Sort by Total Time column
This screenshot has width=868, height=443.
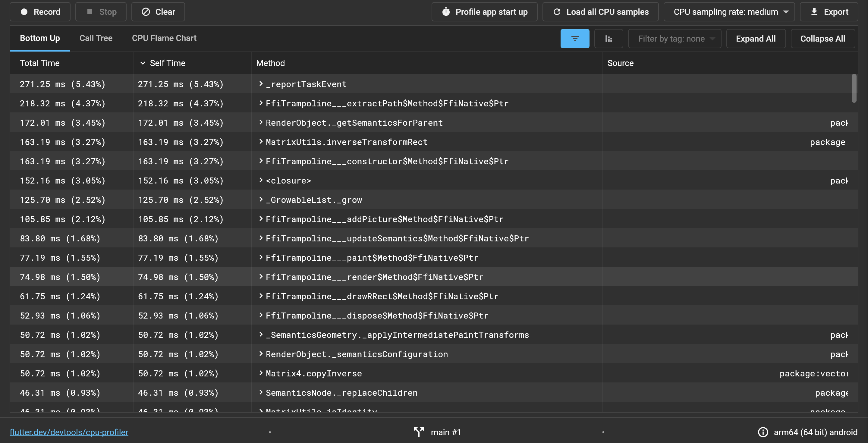40,63
